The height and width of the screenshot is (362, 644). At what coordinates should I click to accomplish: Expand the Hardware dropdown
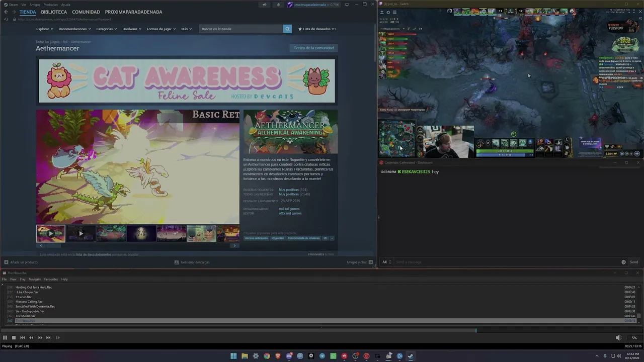tap(132, 29)
